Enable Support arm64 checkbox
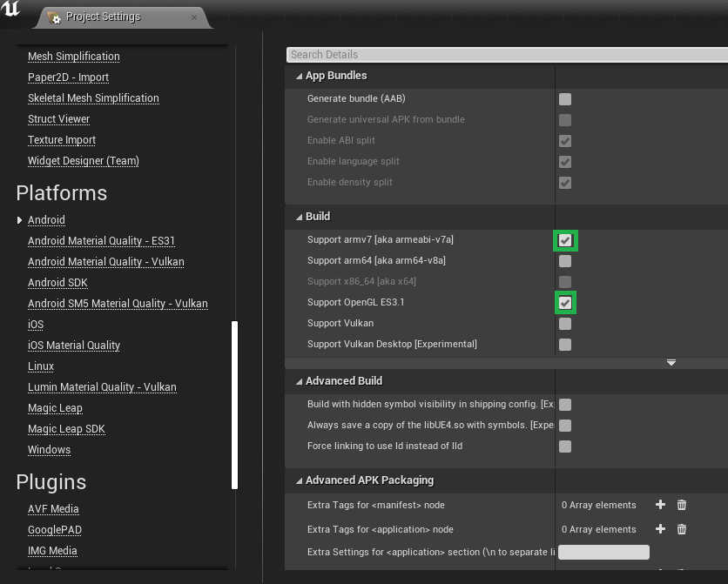 (565, 261)
